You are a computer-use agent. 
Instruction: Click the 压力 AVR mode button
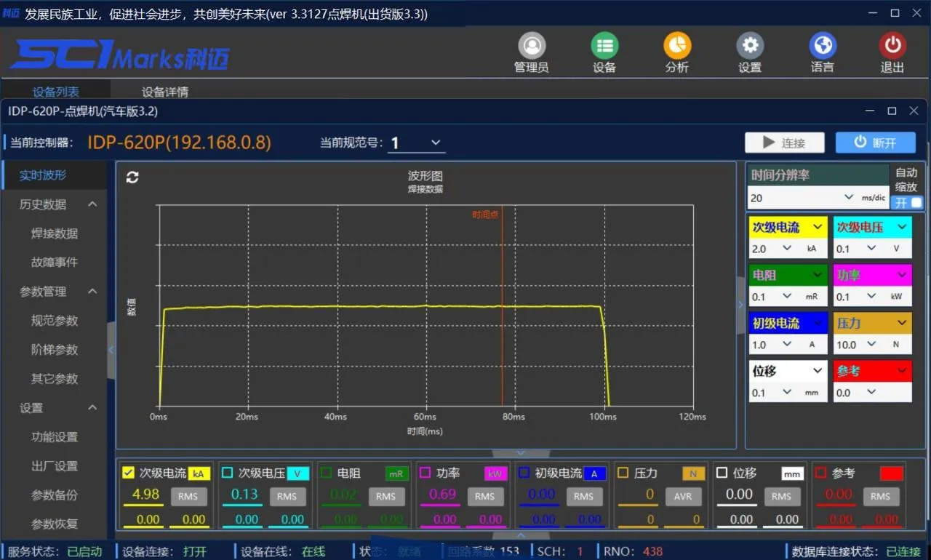pos(682,496)
